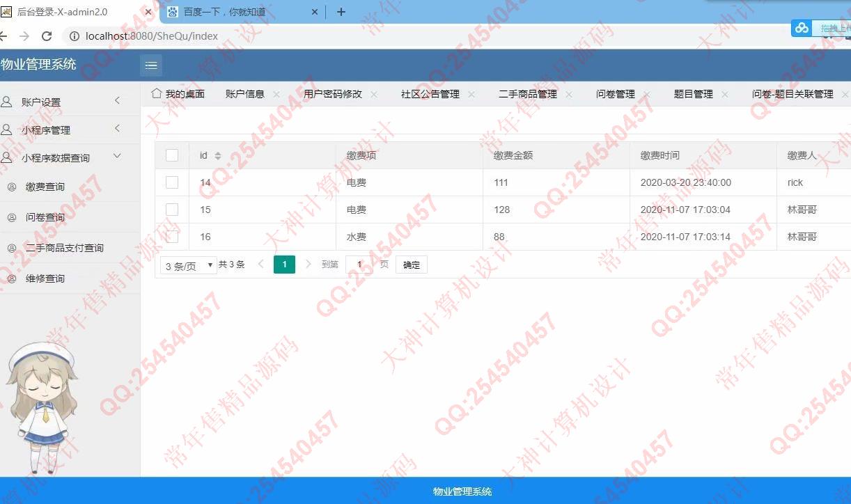The width and height of the screenshot is (851, 504).
Task: Switch to the 账户信息 tab
Action: pyautogui.click(x=245, y=94)
